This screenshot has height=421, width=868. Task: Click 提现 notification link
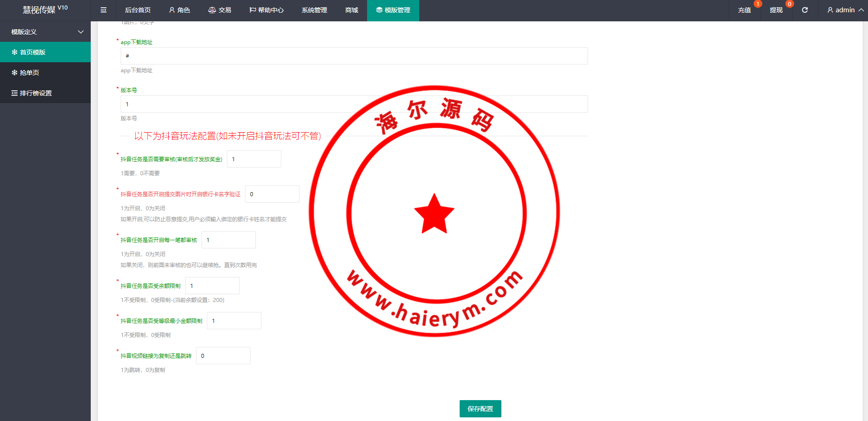coord(776,10)
